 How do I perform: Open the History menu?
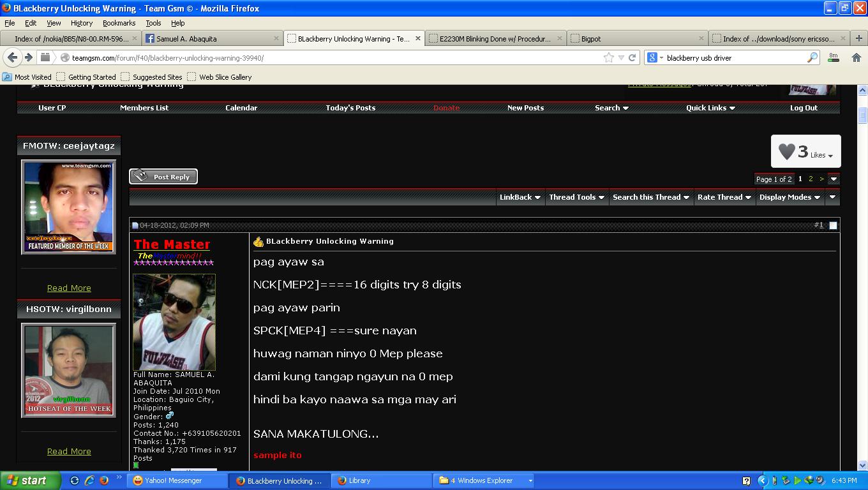coord(82,23)
